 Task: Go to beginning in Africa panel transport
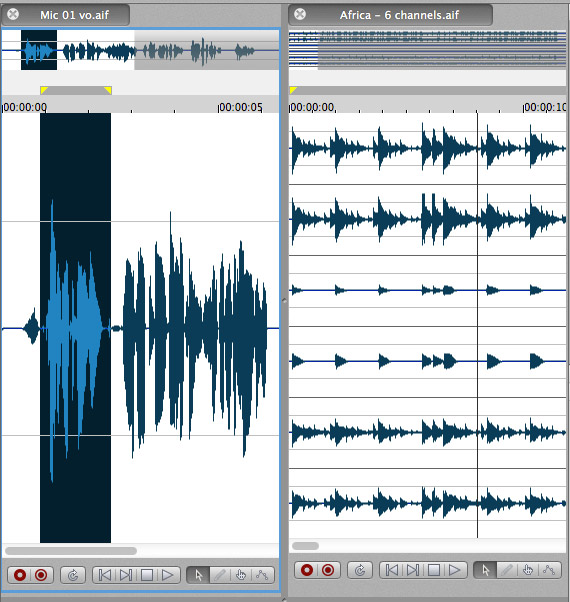point(391,570)
